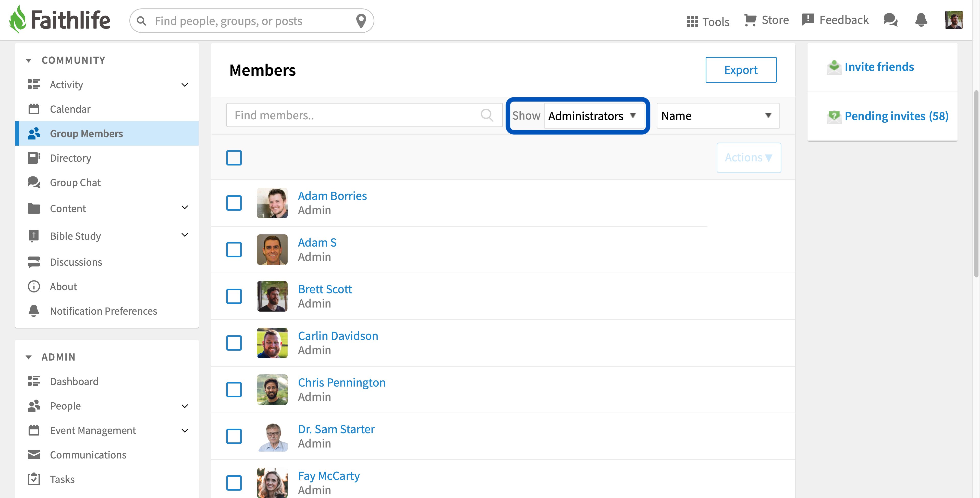Image resolution: width=980 pixels, height=498 pixels.
Task: Tick the select-all members checkbox
Action: click(x=234, y=158)
